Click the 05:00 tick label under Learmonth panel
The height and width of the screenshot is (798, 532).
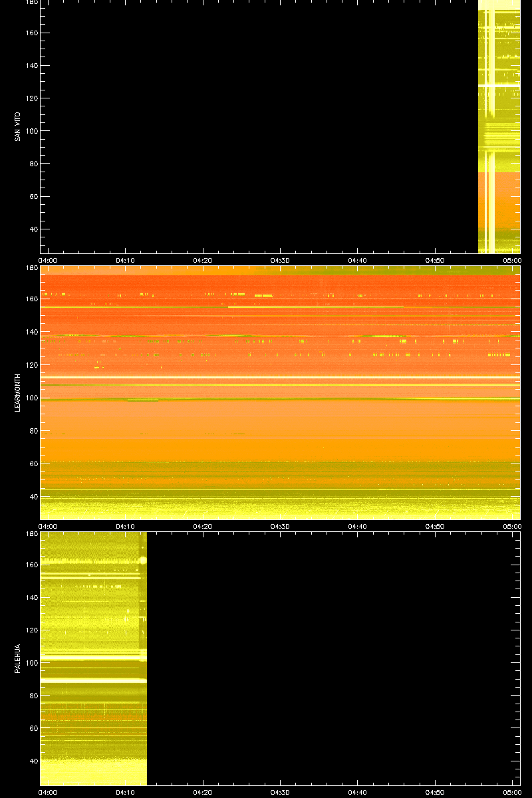[x=512, y=526]
